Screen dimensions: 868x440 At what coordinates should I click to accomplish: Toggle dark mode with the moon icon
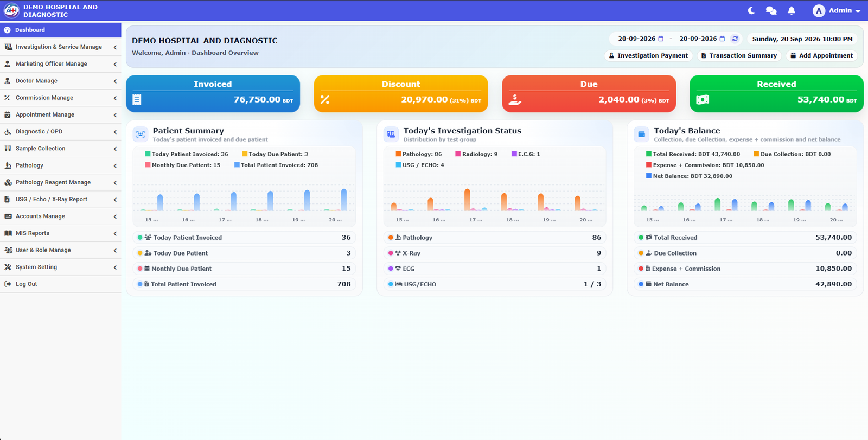point(751,10)
